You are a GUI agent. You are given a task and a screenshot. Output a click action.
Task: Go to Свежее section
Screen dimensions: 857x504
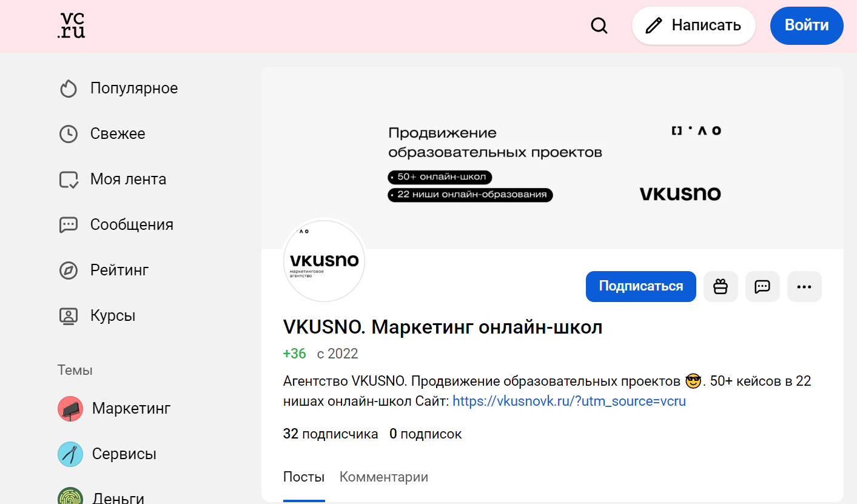click(118, 134)
